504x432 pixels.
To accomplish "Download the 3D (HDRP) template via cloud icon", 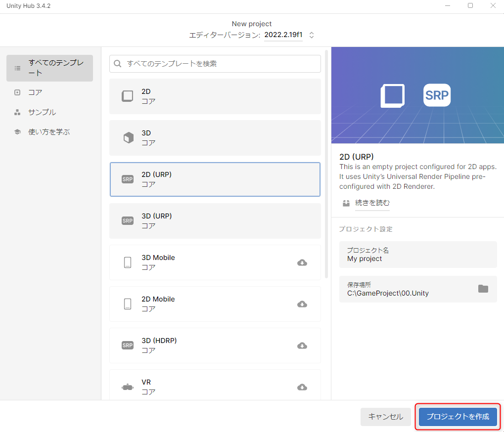I will pyautogui.click(x=302, y=346).
